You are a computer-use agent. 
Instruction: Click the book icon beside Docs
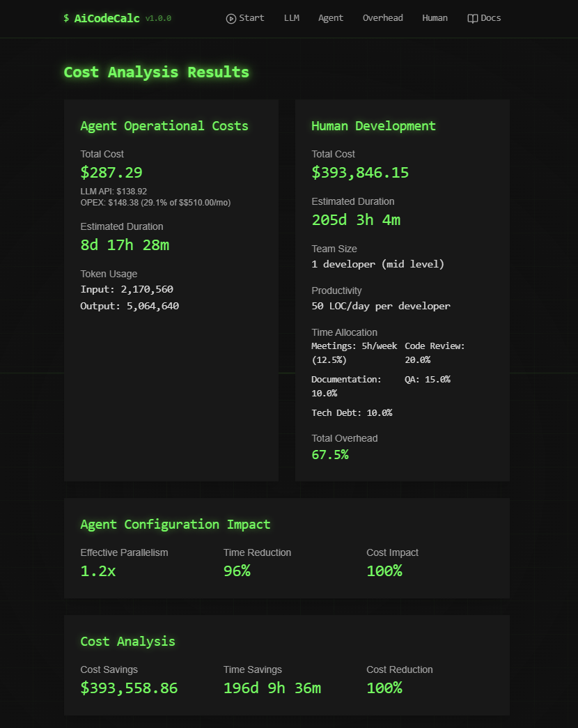click(x=472, y=19)
